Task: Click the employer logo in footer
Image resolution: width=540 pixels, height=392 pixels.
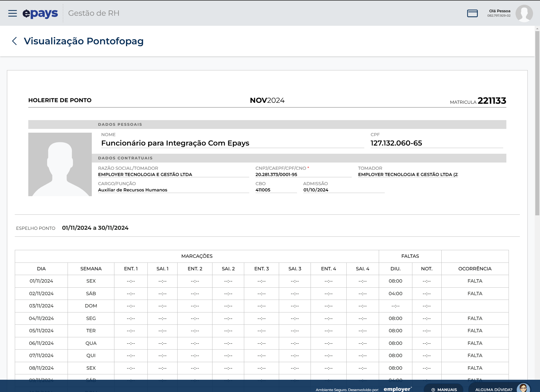Action: click(x=398, y=389)
